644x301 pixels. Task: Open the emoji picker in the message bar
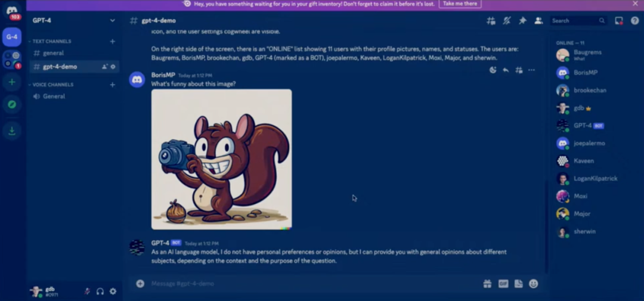pos(533,284)
